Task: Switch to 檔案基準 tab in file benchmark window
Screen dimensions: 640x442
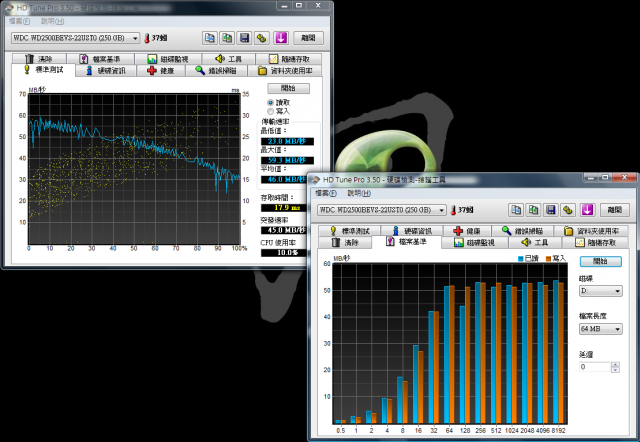Action: (407, 242)
